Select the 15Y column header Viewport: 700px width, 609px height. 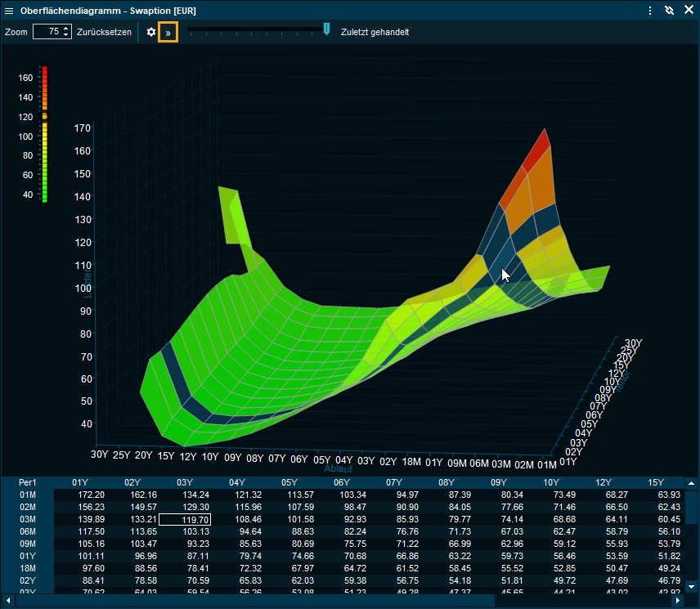point(655,482)
